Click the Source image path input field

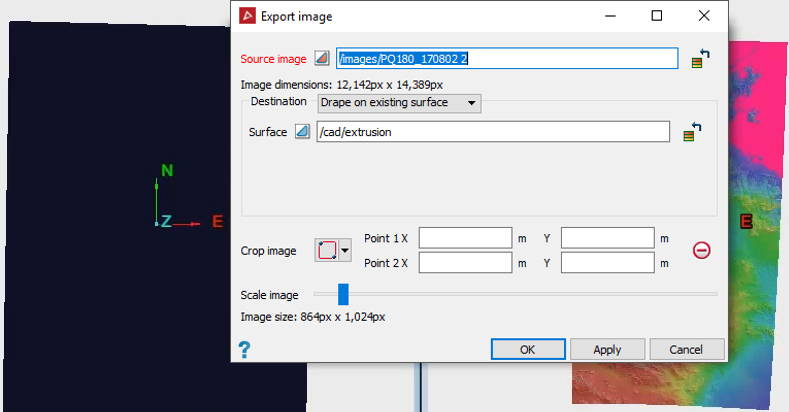coord(507,58)
